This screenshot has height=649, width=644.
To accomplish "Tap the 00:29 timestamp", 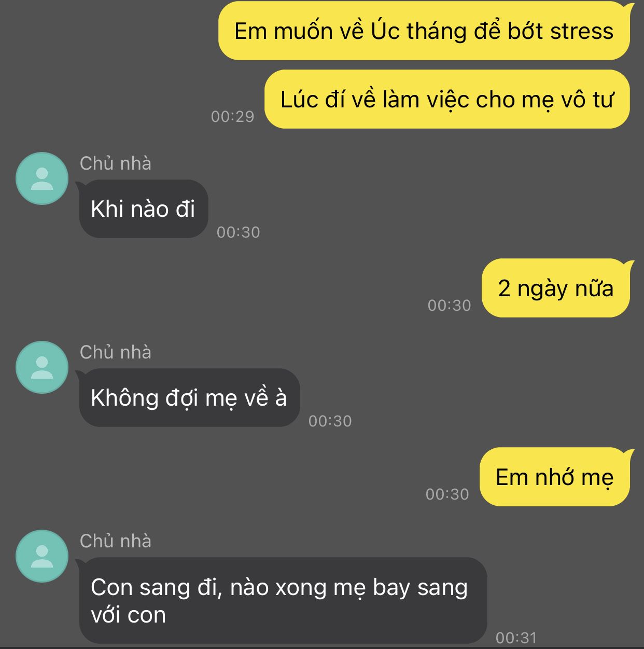I will 233,116.
